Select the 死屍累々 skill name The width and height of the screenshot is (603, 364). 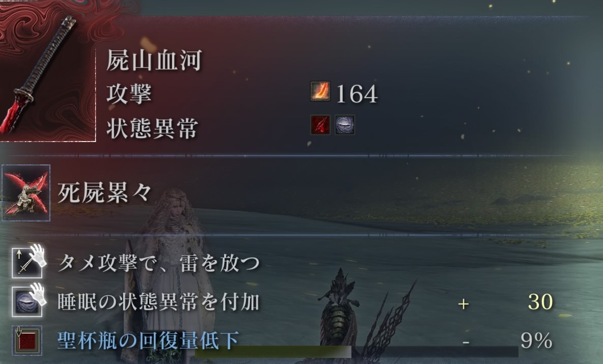click(104, 192)
